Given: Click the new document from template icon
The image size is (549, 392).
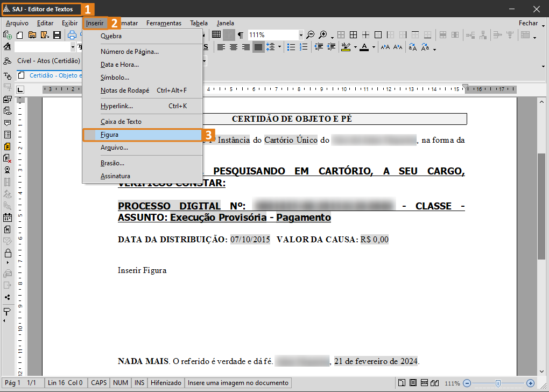Looking at the screenshot, I should tap(8, 34).
